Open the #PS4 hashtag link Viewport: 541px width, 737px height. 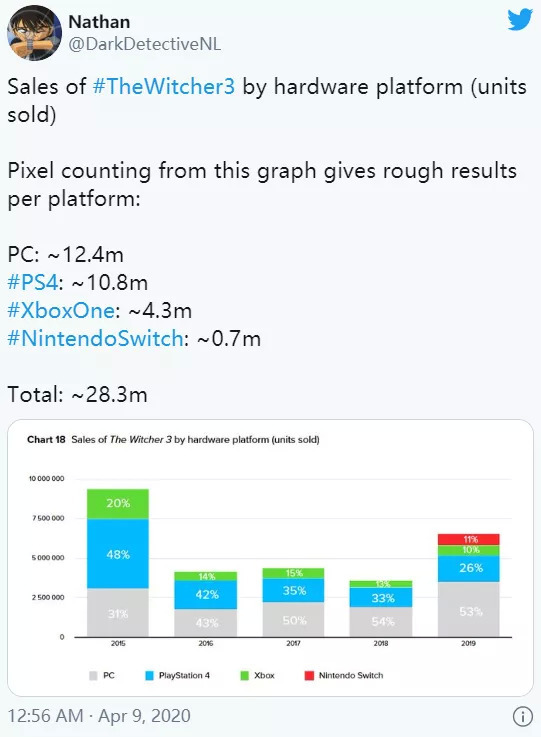click(32, 282)
